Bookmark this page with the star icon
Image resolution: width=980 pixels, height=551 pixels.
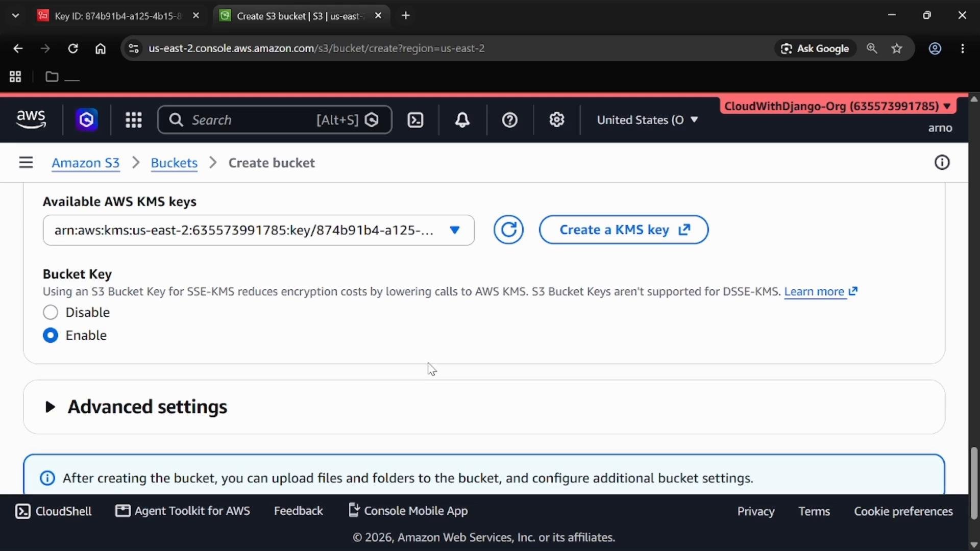[897, 48]
